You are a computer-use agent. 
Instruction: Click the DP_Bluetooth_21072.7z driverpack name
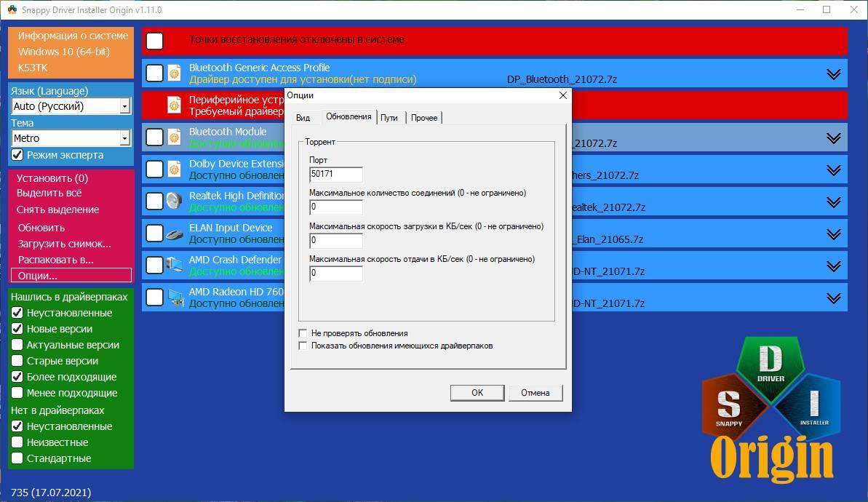pos(562,79)
